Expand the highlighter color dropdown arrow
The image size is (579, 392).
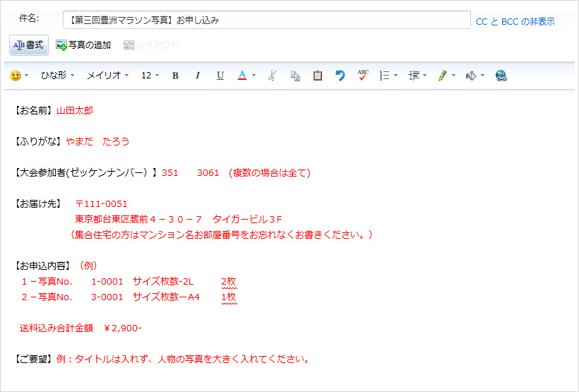point(453,76)
